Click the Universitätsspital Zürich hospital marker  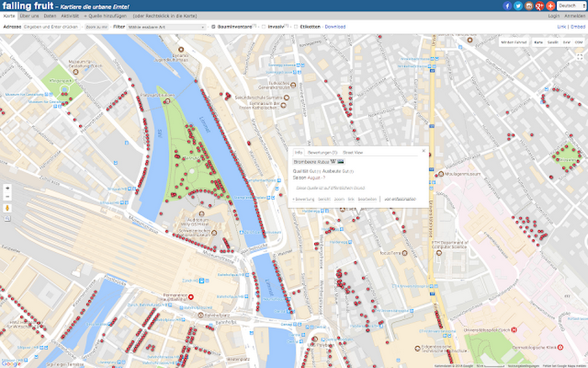tap(514, 329)
